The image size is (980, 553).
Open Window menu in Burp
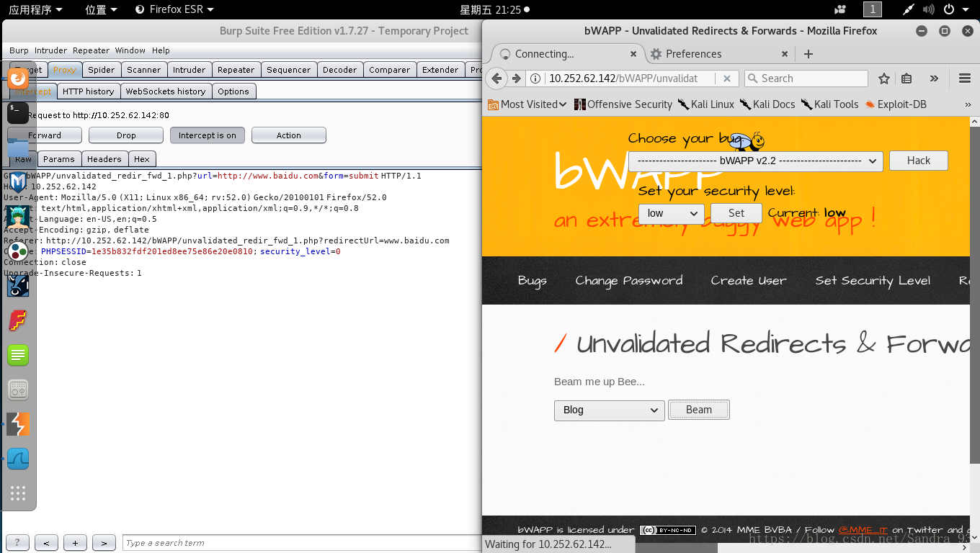click(x=130, y=50)
